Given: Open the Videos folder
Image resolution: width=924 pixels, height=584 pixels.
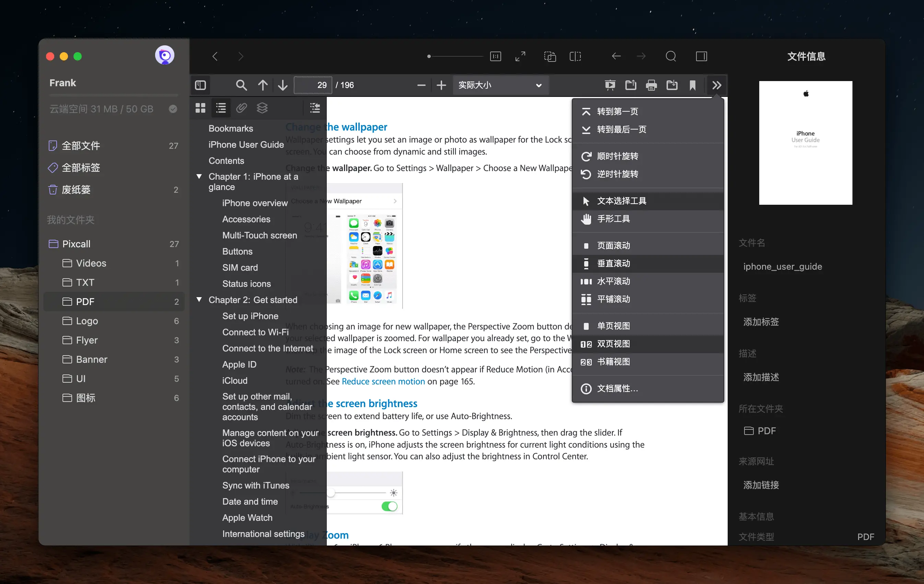Looking at the screenshot, I should (x=114, y=263).
